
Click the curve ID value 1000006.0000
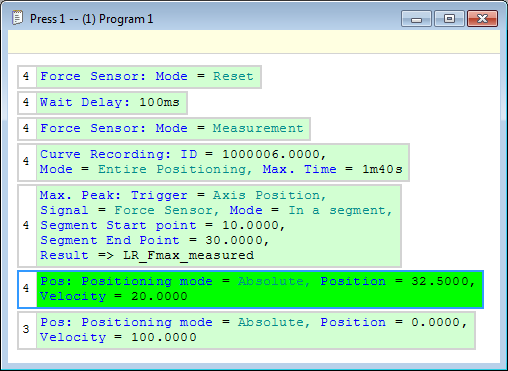pos(271,154)
